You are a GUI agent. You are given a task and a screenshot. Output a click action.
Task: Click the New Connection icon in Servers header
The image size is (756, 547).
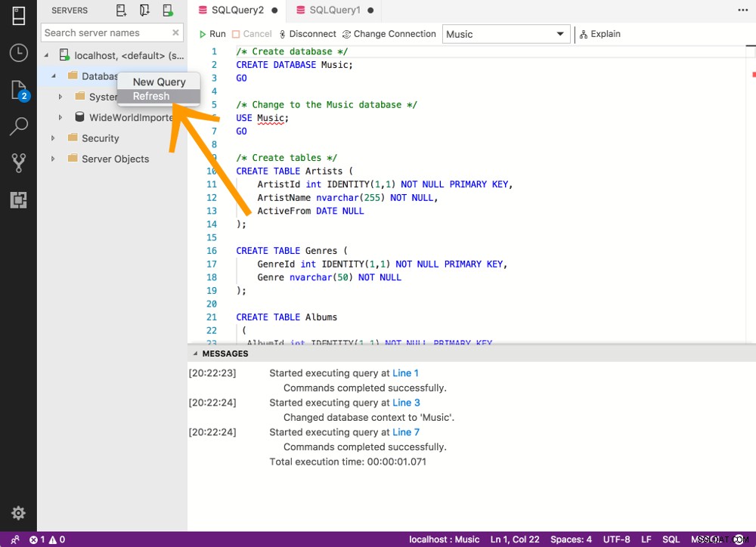[x=121, y=10]
